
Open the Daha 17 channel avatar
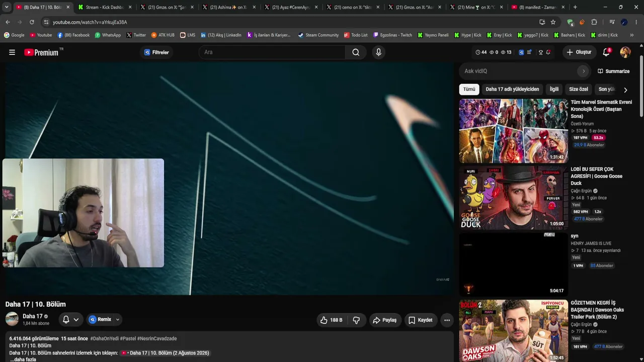pyautogui.click(x=12, y=319)
